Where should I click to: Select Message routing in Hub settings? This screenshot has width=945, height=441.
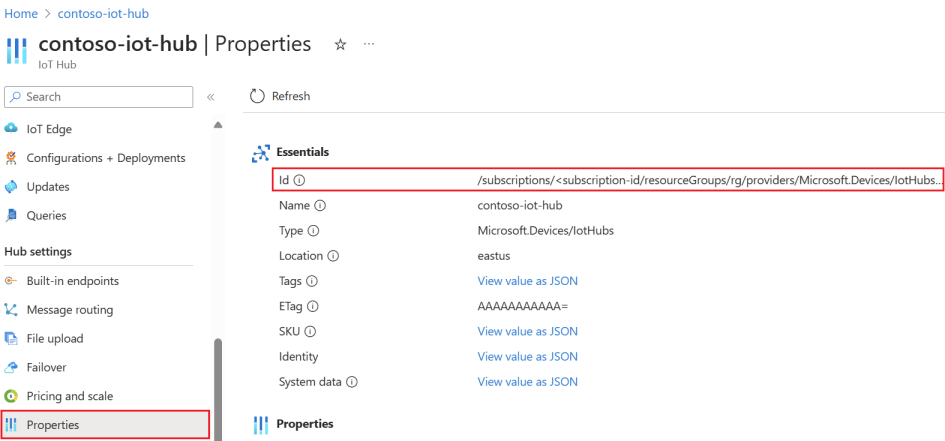tap(69, 310)
